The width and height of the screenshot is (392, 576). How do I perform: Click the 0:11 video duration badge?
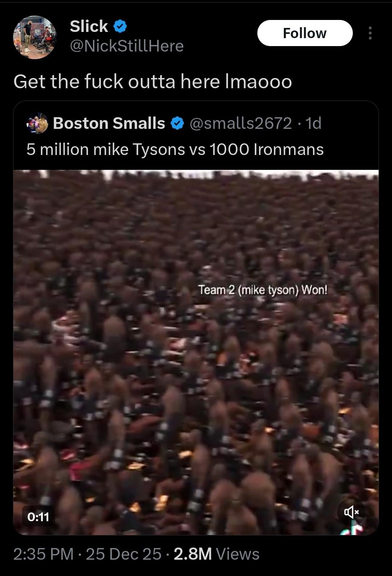[38, 516]
